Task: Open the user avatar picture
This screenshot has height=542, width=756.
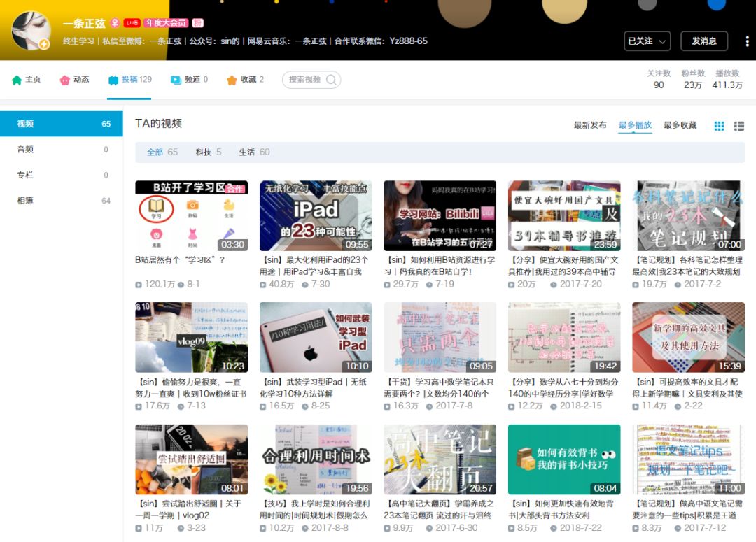Action: click(x=31, y=31)
